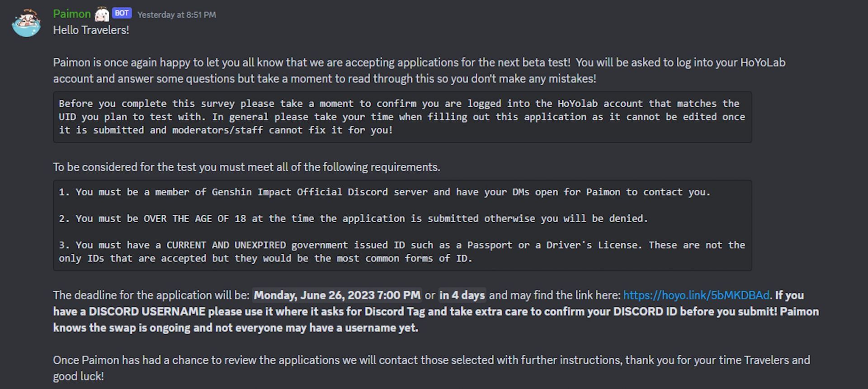The width and height of the screenshot is (868, 389).
Task: Click the green Paimon username
Action: click(71, 14)
